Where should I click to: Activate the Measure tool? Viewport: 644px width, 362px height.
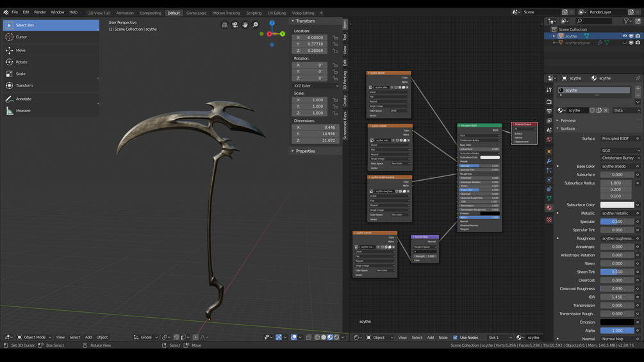[23, 111]
